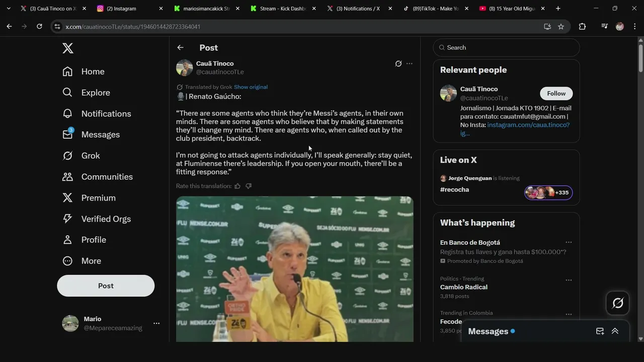
Task: Open Verified Orgs from the sidebar
Action: tap(97, 219)
